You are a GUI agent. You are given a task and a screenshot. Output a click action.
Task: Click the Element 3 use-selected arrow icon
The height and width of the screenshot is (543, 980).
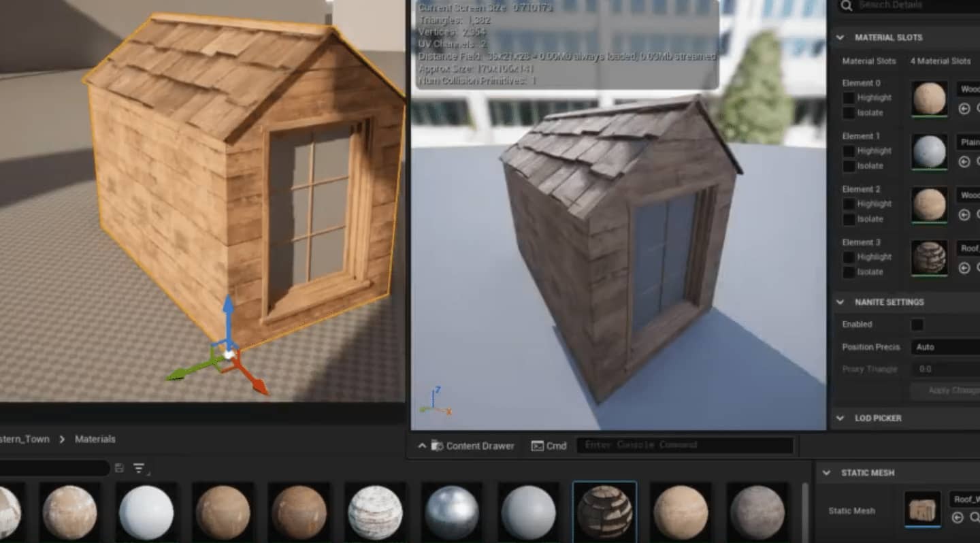tap(964, 267)
